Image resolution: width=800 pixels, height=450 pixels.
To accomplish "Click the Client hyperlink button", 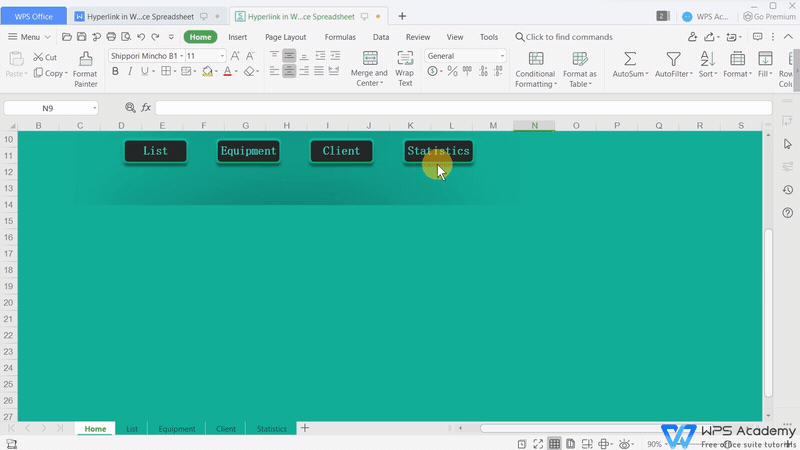I will point(341,151).
